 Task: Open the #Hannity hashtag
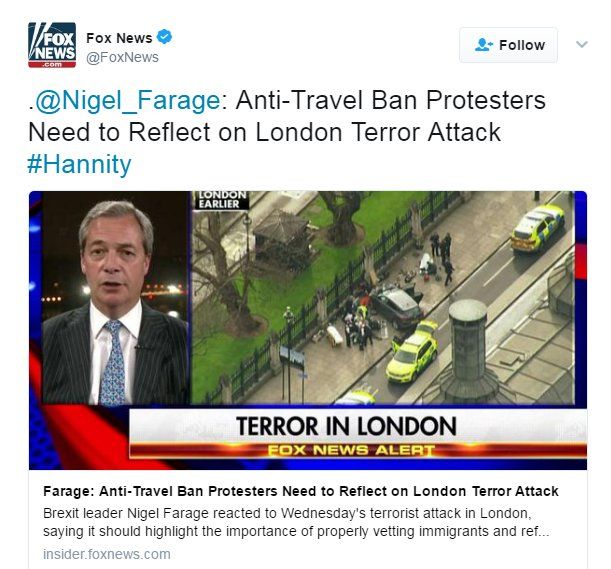[x=79, y=164]
